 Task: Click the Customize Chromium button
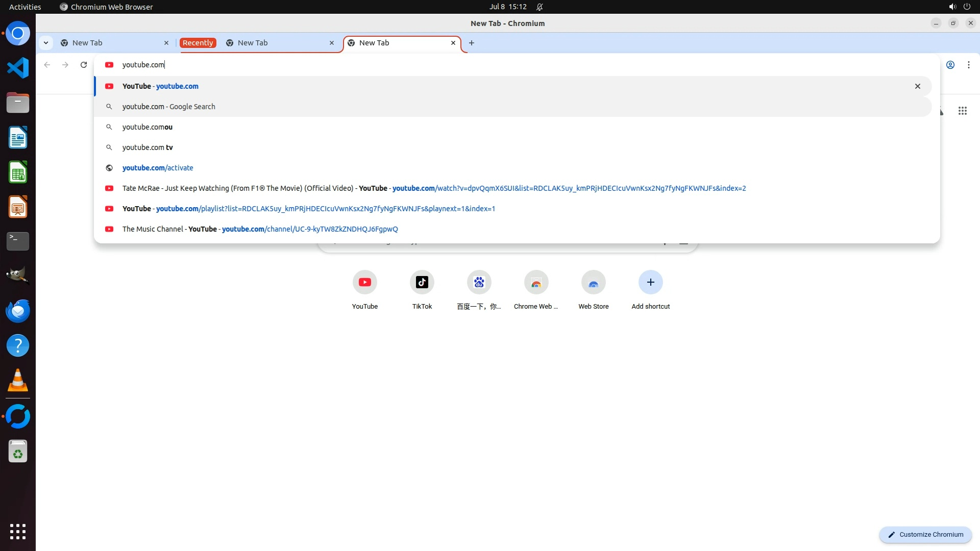[x=925, y=534]
